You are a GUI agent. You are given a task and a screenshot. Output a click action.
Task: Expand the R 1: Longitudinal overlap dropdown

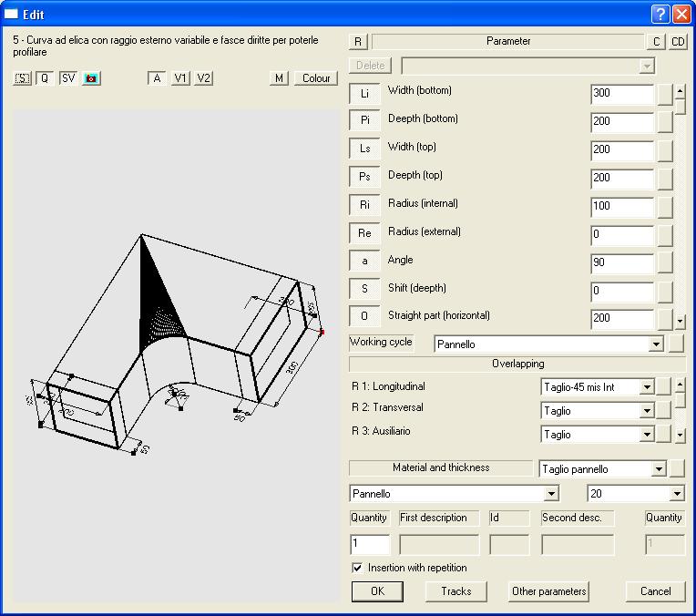coord(646,387)
